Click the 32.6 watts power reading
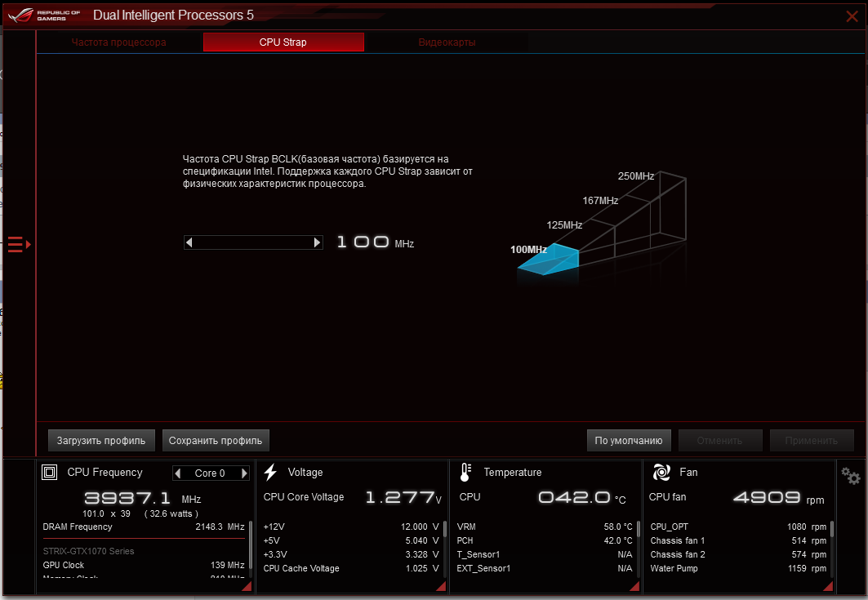 pos(171,513)
